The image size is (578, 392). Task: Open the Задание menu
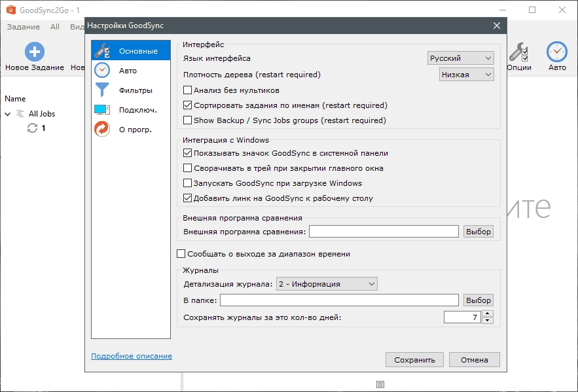(24, 27)
